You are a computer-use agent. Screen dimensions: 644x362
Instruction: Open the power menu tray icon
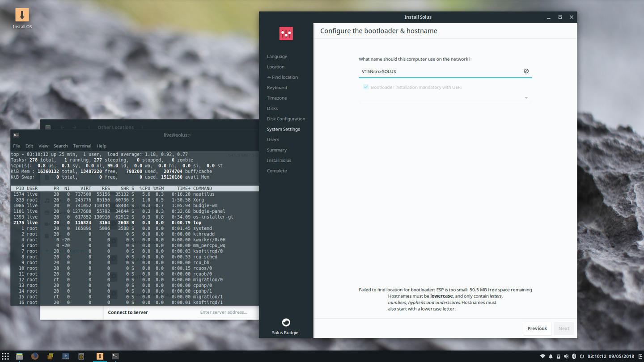pos(581,356)
